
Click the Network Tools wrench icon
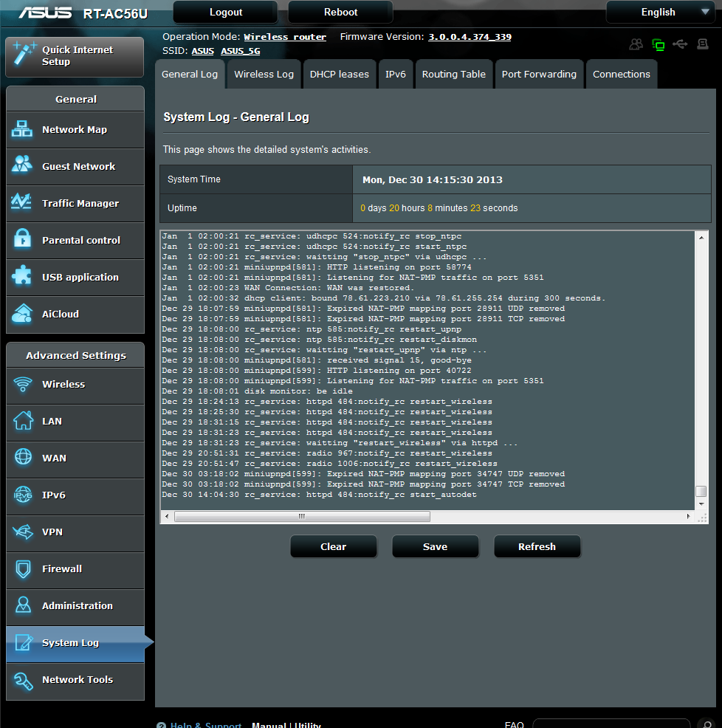coord(23,681)
